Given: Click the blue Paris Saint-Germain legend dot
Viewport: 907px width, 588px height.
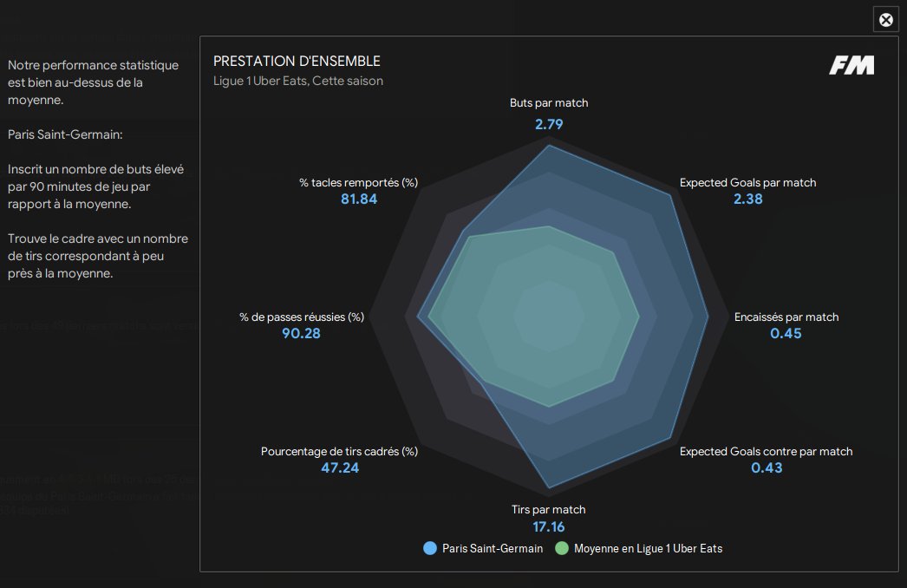Looking at the screenshot, I should [x=429, y=548].
